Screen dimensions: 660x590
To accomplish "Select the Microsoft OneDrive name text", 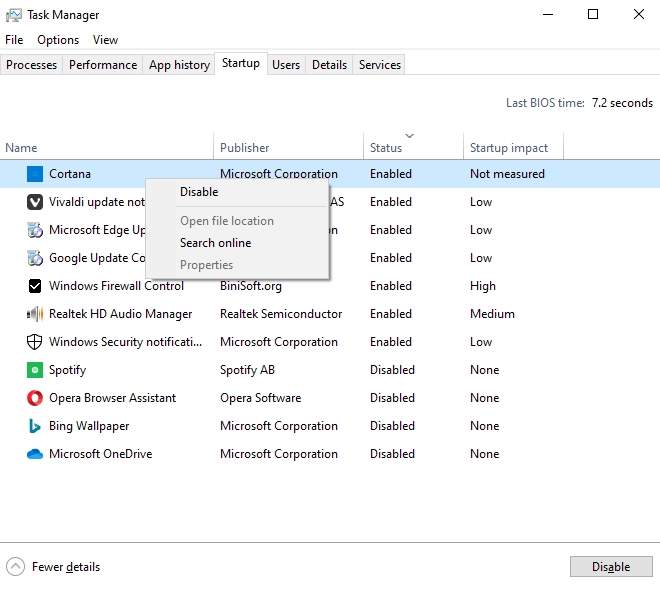I will pos(101,454).
